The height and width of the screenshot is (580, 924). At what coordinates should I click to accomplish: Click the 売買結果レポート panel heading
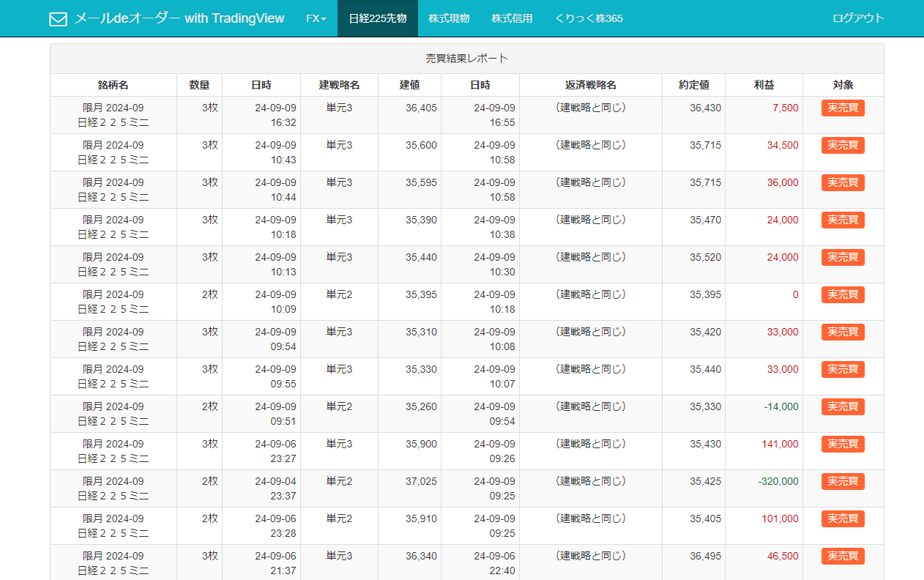(x=467, y=59)
